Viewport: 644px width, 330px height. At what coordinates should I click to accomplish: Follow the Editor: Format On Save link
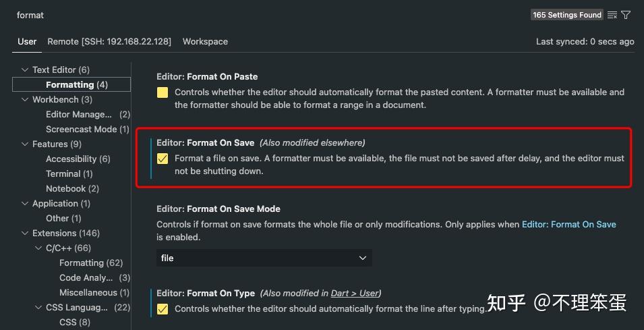pyautogui.click(x=568, y=224)
